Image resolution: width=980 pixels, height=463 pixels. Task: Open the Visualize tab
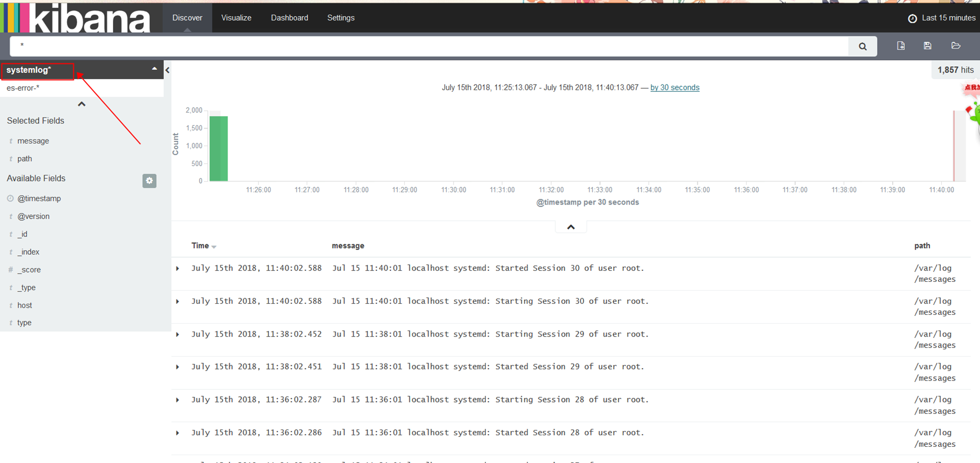(236, 18)
